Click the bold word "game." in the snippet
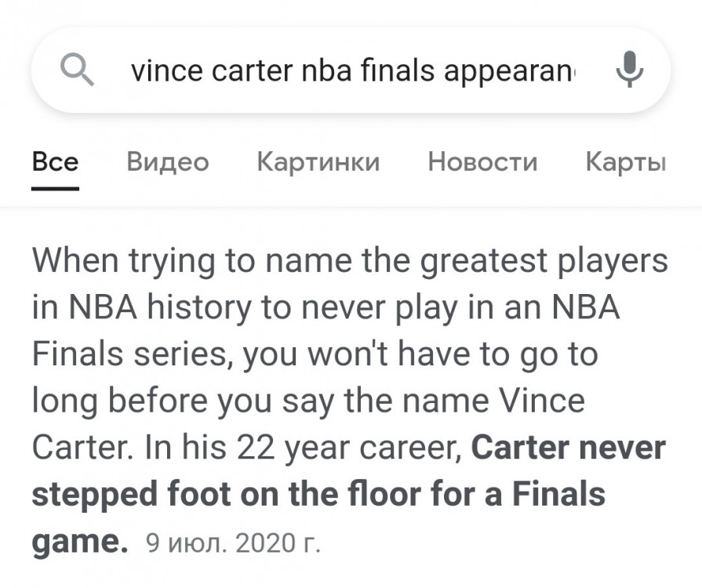This screenshot has width=702, height=588. (x=80, y=541)
